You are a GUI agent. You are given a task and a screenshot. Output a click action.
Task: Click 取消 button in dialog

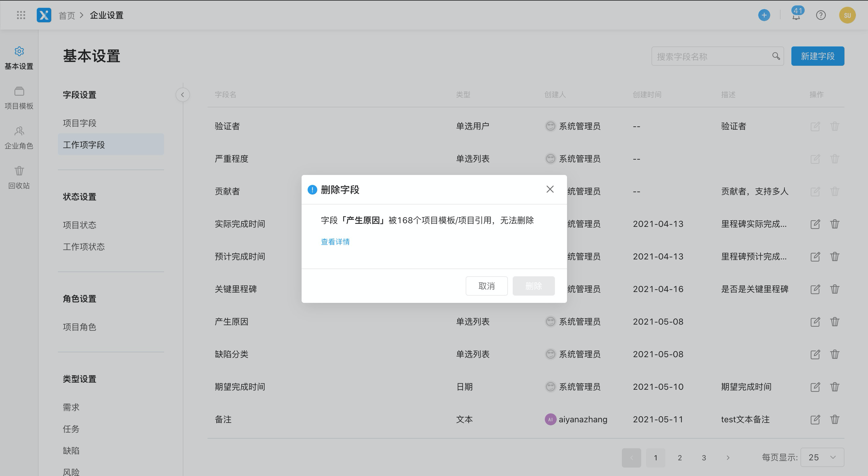click(x=486, y=286)
